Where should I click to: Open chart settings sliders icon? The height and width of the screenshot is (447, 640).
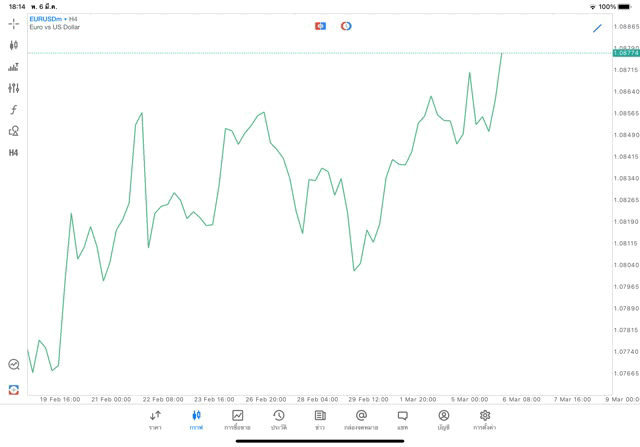pos(13,88)
